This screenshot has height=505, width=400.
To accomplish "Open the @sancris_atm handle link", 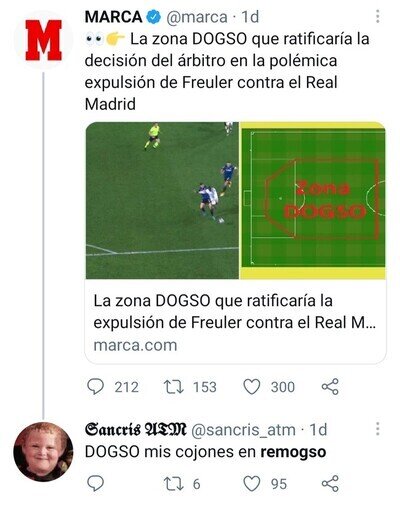I will click(x=243, y=430).
